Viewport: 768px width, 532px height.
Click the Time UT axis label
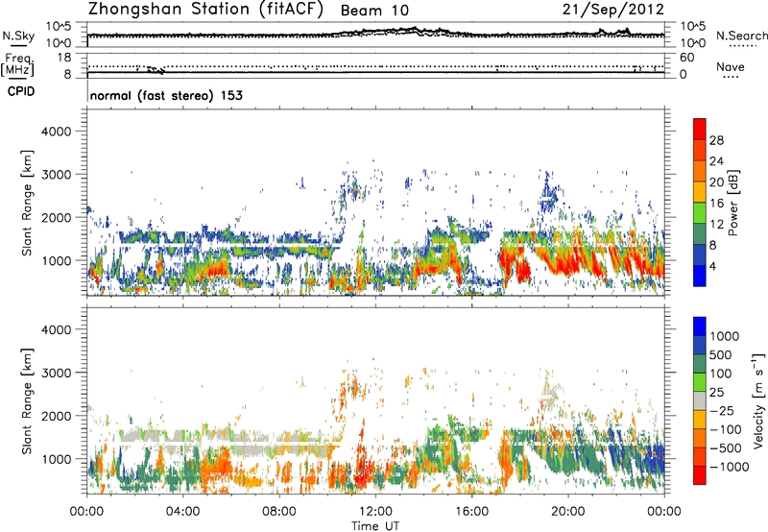[x=375, y=526]
